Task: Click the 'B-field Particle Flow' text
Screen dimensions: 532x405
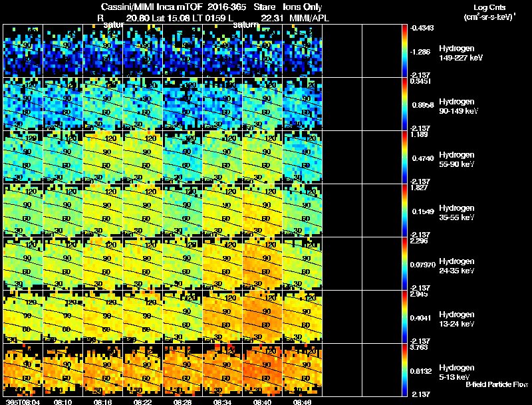Action: click(497, 384)
